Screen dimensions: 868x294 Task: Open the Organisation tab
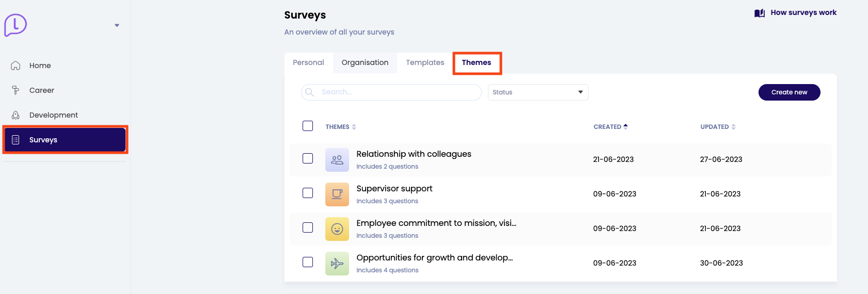pyautogui.click(x=365, y=62)
